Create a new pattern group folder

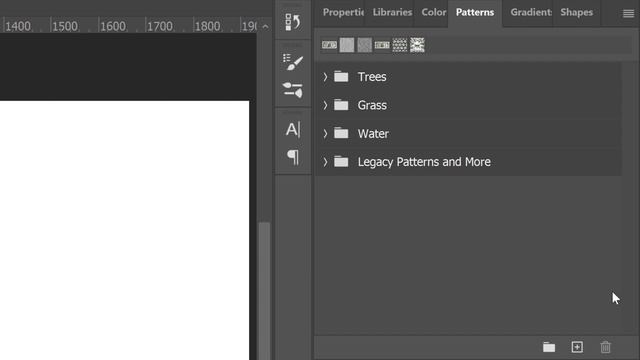549,347
